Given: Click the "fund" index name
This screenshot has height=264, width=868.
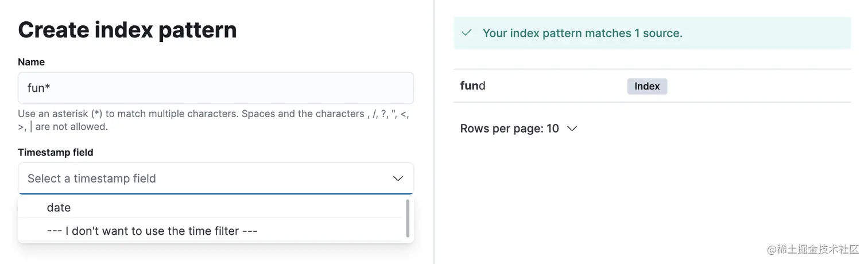Looking at the screenshot, I should [473, 86].
